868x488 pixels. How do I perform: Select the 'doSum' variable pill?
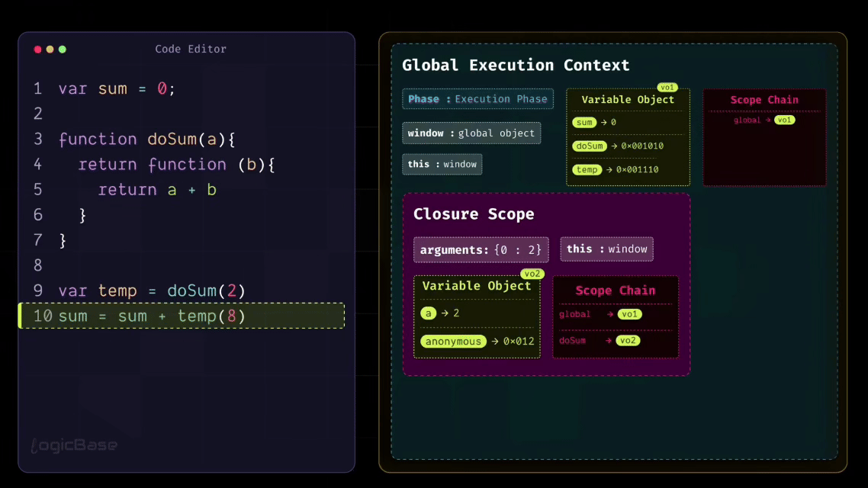pyautogui.click(x=589, y=146)
